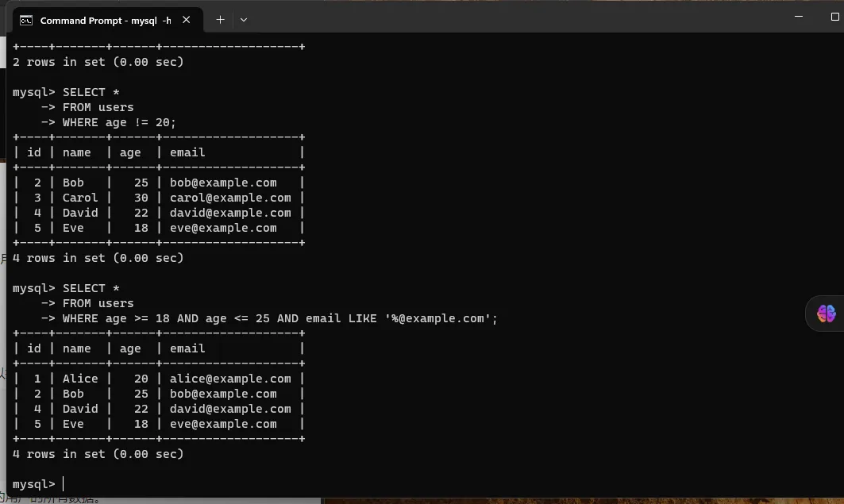Click the email column header in bottom table
This screenshot has width=844, height=504.
tap(187, 348)
